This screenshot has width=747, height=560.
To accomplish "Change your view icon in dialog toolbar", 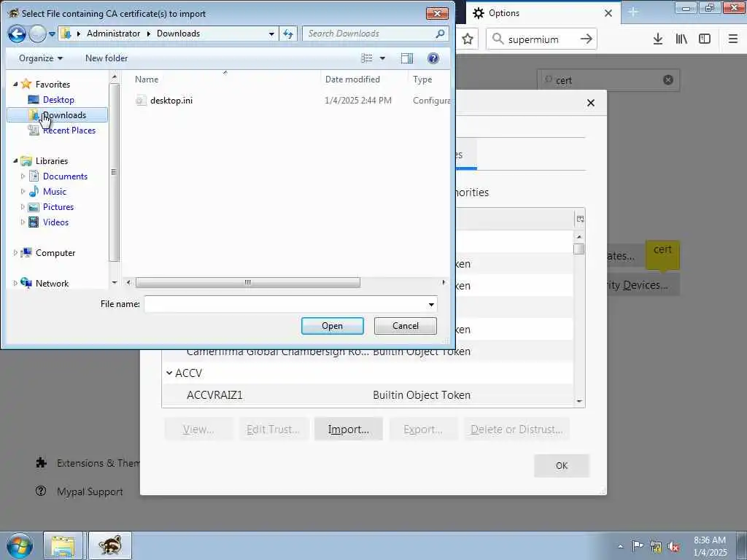I will coord(367,58).
